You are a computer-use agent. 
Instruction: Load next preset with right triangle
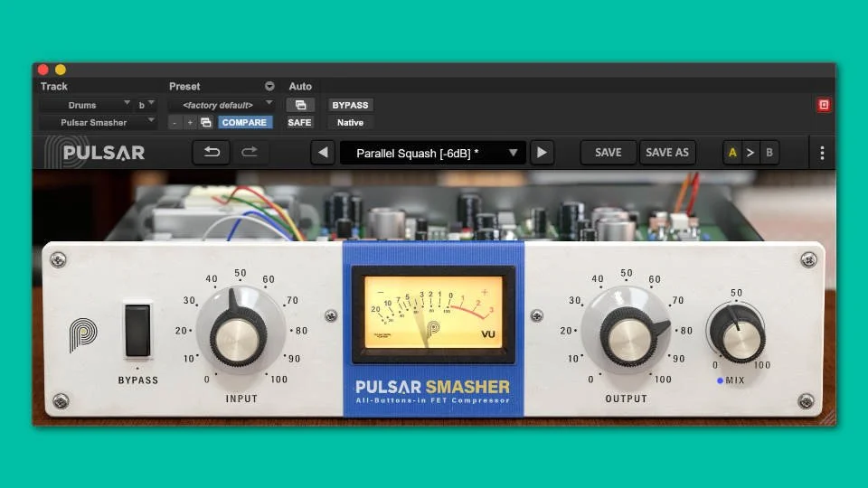pyautogui.click(x=542, y=153)
